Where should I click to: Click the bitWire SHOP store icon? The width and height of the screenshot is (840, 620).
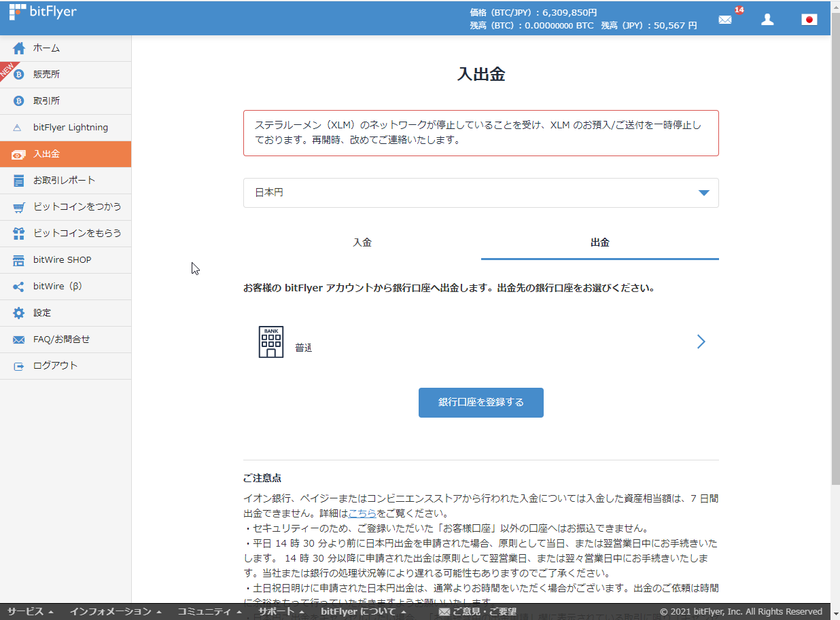click(19, 260)
